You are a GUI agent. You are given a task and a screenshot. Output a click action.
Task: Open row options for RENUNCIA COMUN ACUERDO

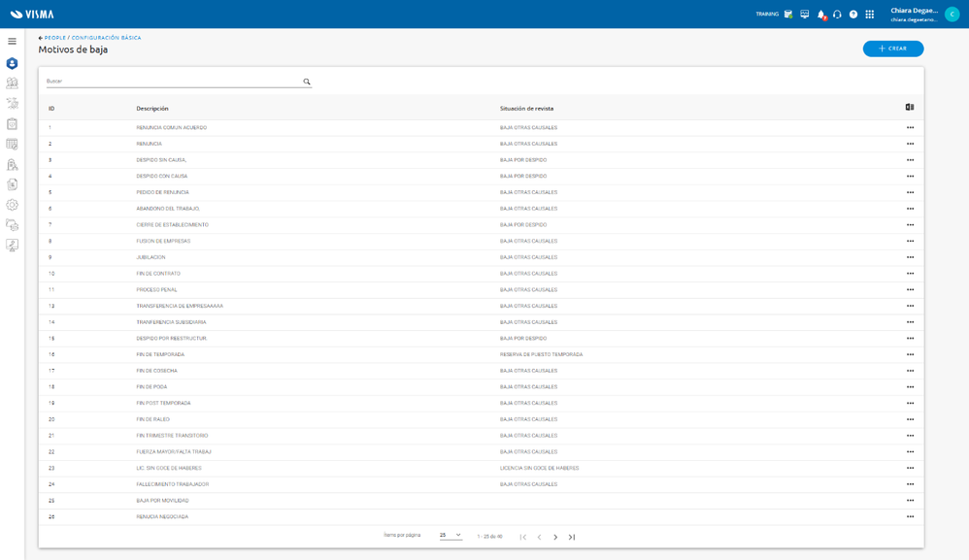911,128
